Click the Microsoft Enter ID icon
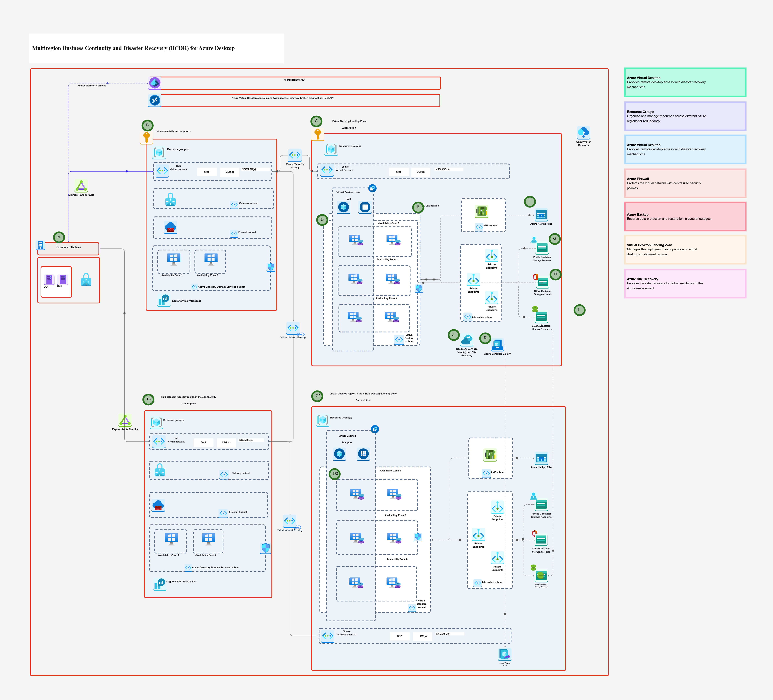773x700 pixels. click(155, 83)
